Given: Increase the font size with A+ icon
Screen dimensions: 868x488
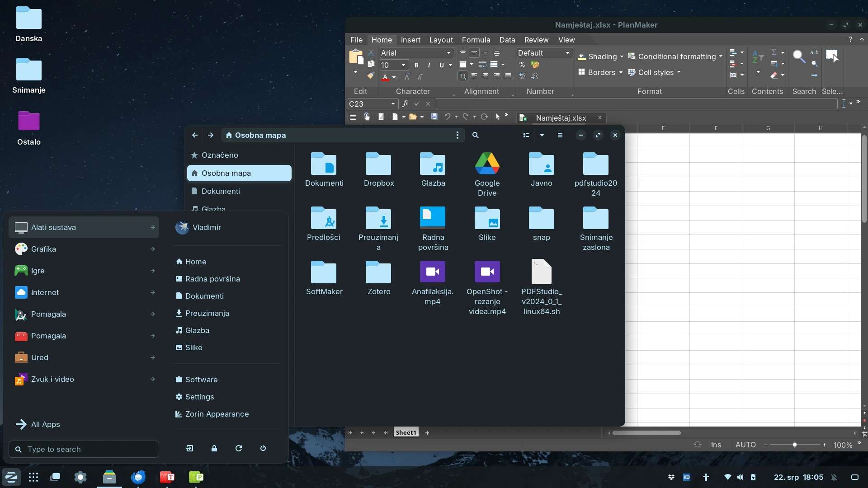Looking at the screenshot, I should pyautogui.click(x=406, y=76).
